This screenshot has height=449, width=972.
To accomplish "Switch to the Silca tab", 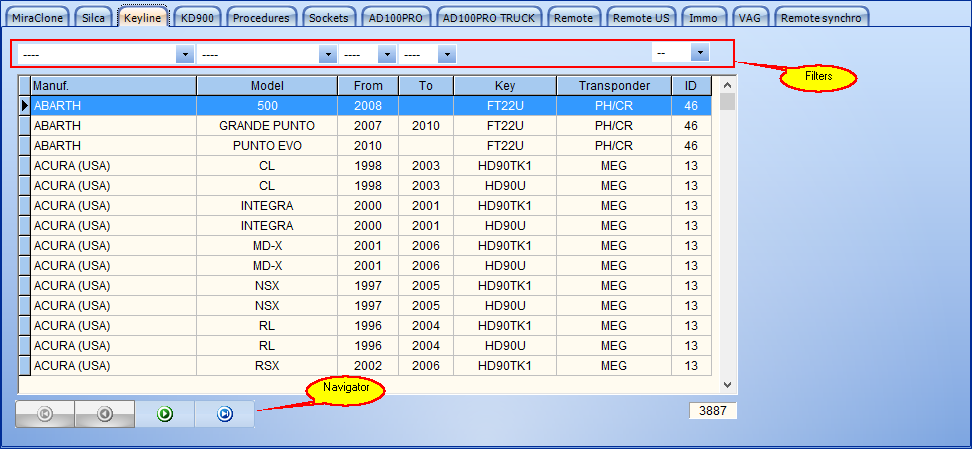I will [x=94, y=18].
